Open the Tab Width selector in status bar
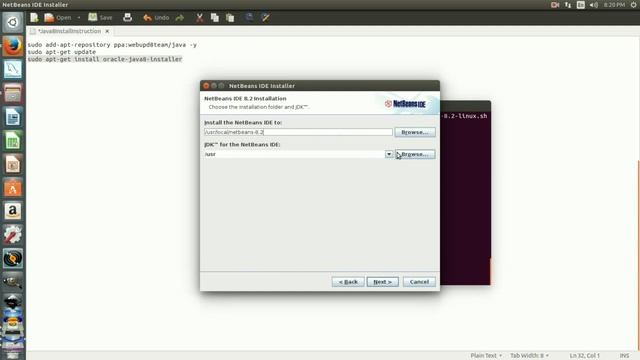This screenshot has width=640, height=360. [529, 356]
